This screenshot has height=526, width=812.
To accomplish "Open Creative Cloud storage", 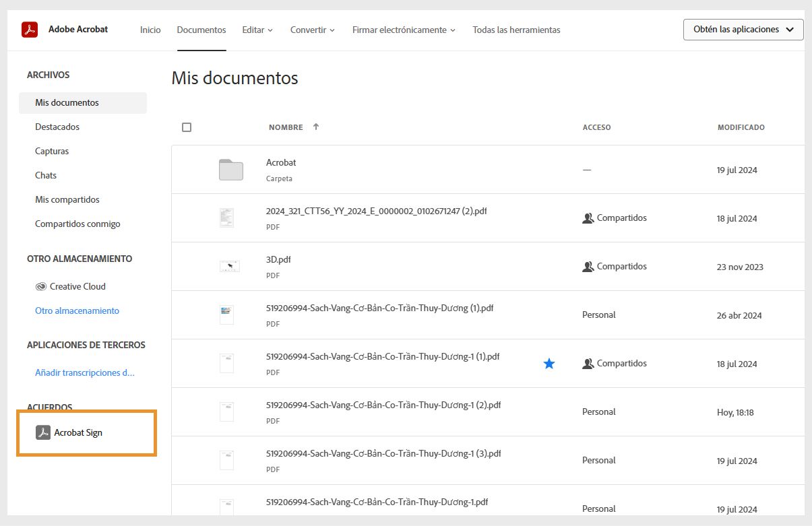I will [x=77, y=286].
